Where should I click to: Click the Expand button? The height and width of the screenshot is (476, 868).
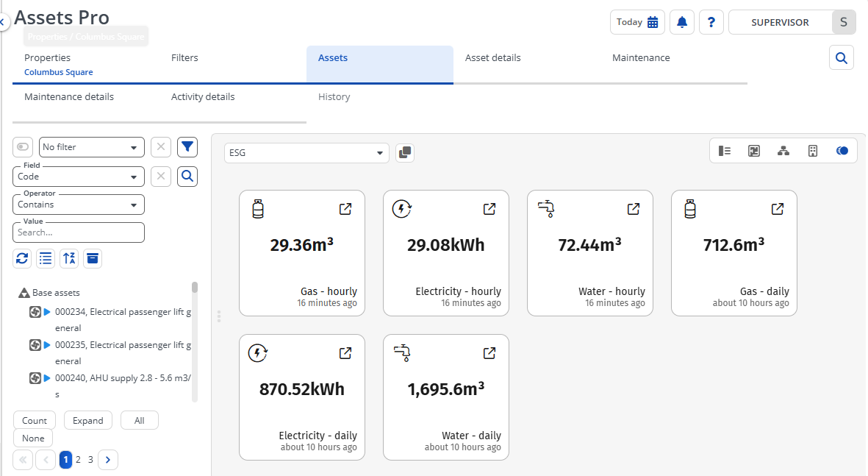click(88, 421)
